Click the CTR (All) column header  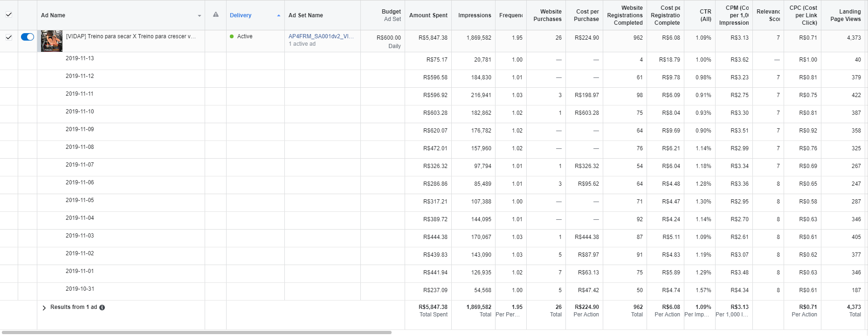click(x=705, y=15)
